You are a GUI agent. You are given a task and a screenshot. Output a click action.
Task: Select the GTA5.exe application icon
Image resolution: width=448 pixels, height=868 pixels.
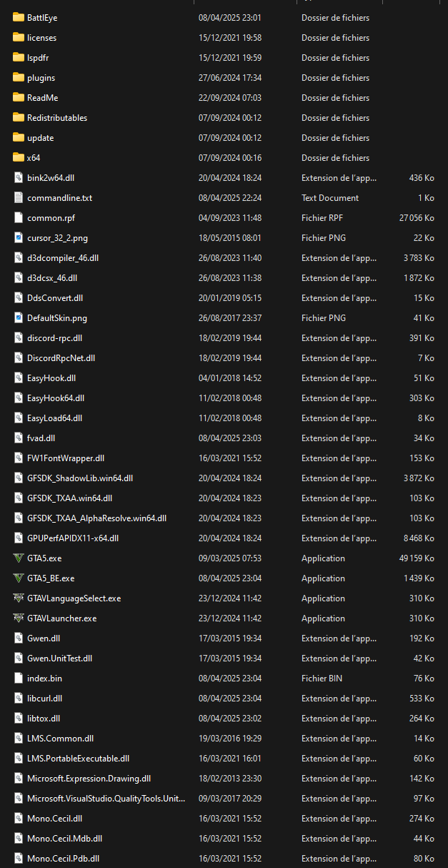tap(19, 558)
